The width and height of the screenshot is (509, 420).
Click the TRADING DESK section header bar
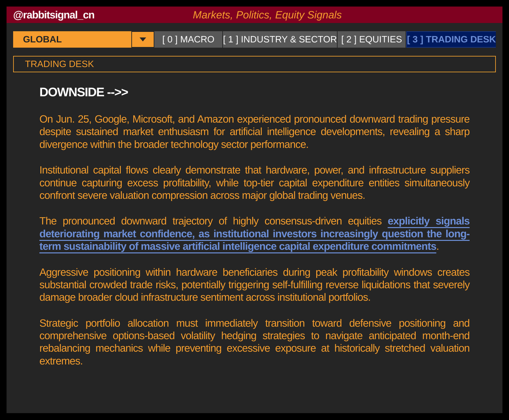255,64
